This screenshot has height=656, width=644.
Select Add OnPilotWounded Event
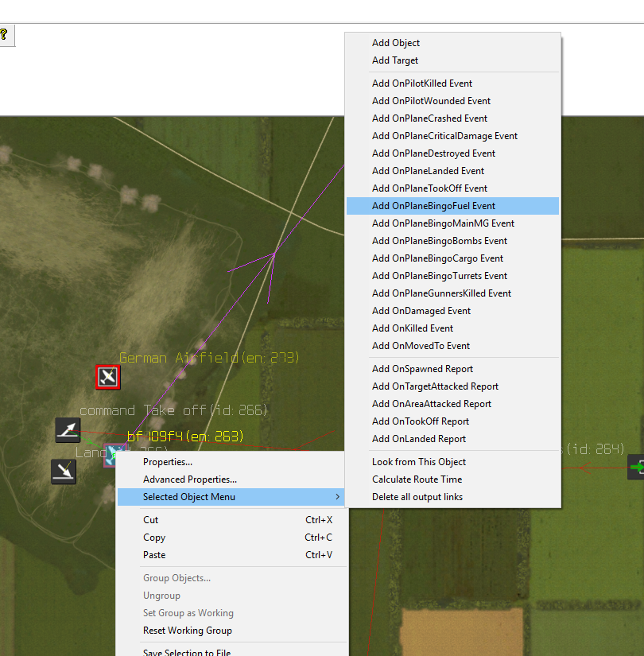pos(452,101)
